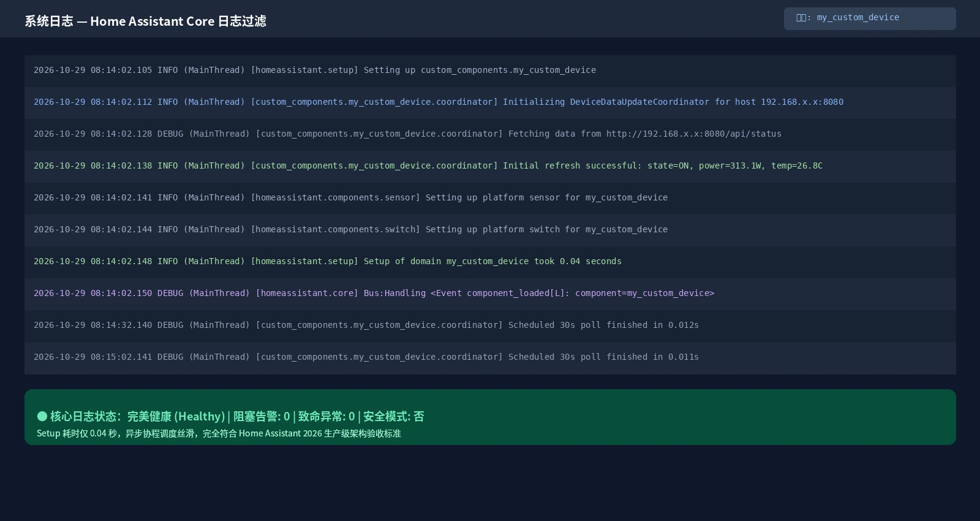This screenshot has height=521, width=980.
Task: Click the "Setup 耗时仅 0.04 秒" summary line
Action: 219,433
